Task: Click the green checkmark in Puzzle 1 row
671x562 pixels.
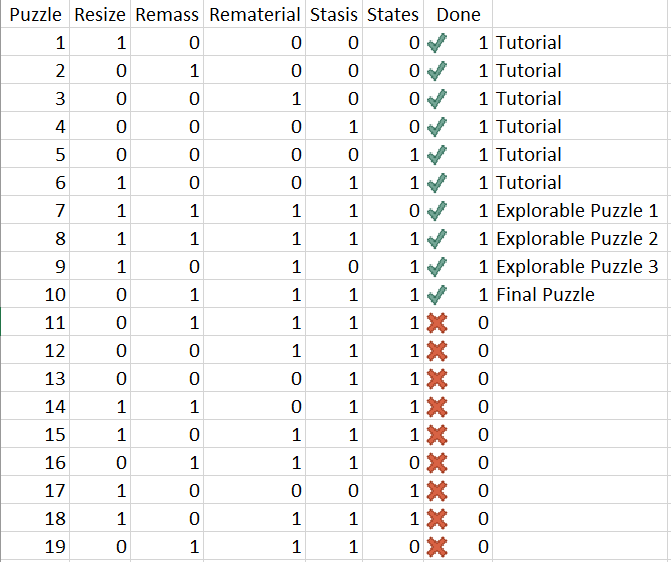Action: [x=436, y=43]
